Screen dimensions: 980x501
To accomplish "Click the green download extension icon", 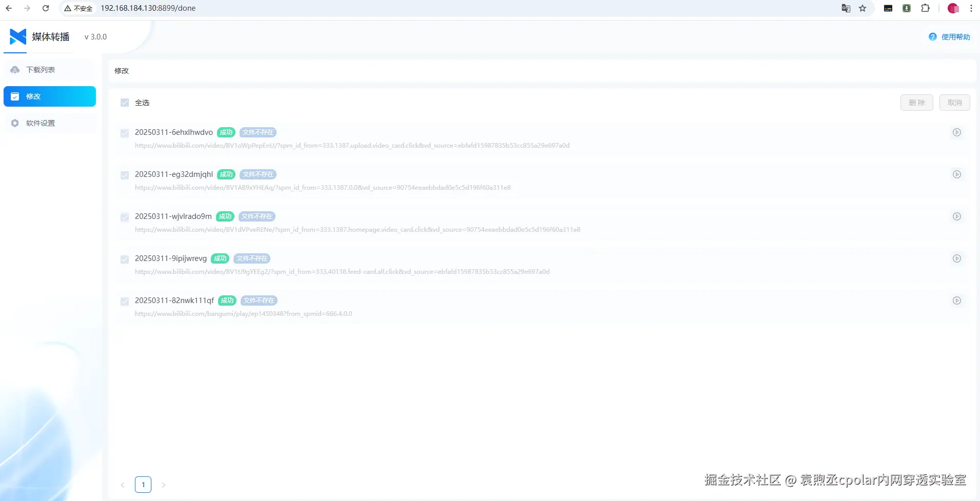I will pyautogui.click(x=907, y=8).
